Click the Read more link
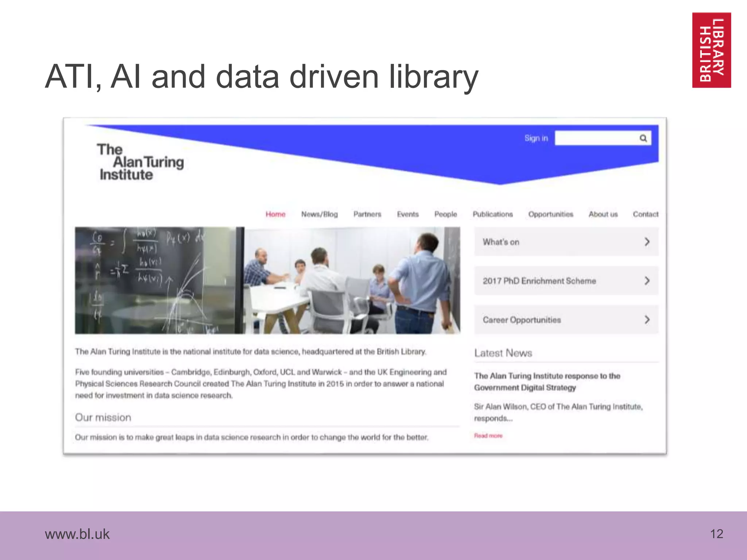The width and height of the screenshot is (747, 560). pyautogui.click(x=488, y=436)
